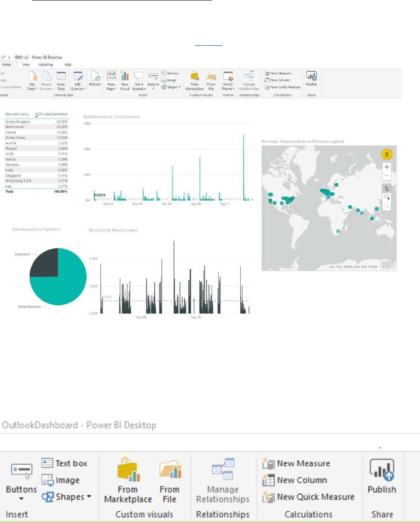Viewport: 420px width, 523px height.
Task: Click Publish in OutlookDashboard ribbon
Action: click(x=382, y=476)
